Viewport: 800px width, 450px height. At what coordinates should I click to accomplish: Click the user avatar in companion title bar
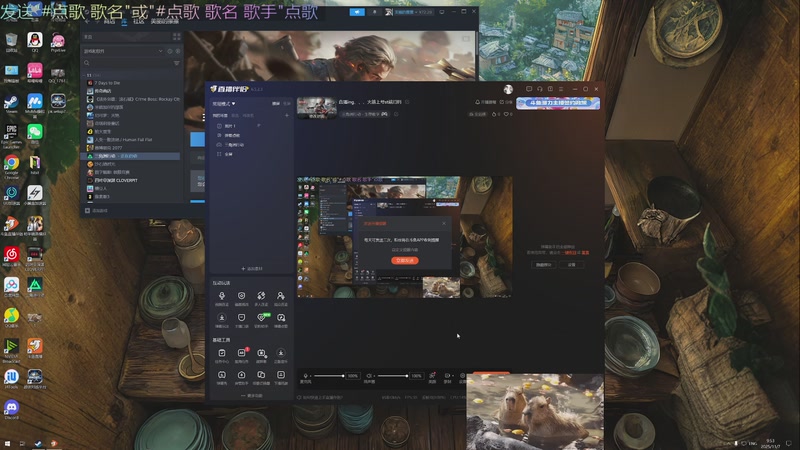508,89
